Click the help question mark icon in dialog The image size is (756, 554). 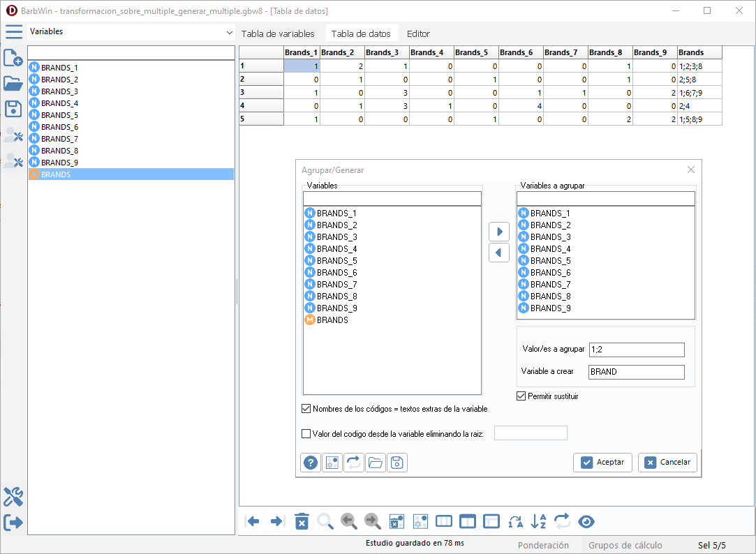coord(311,463)
